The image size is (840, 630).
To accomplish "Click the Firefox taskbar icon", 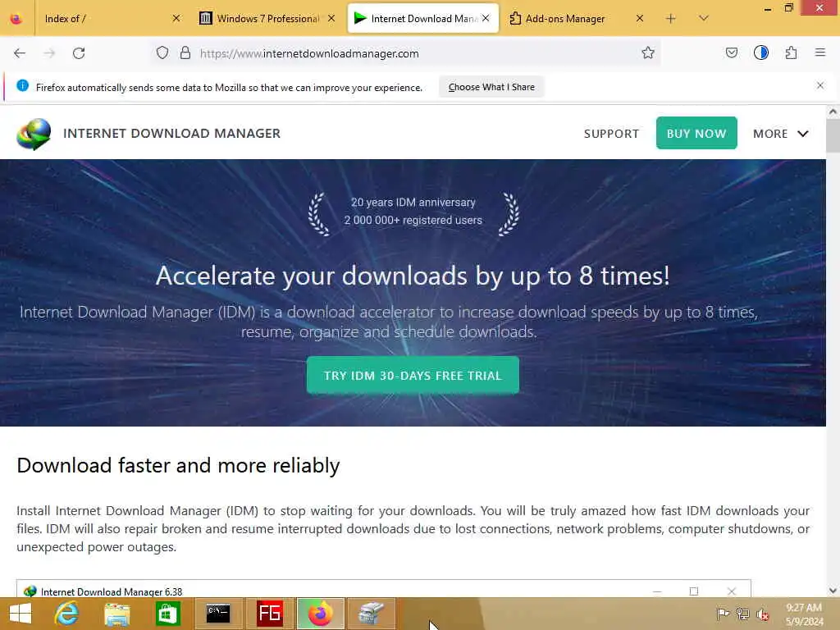I will coord(320,614).
